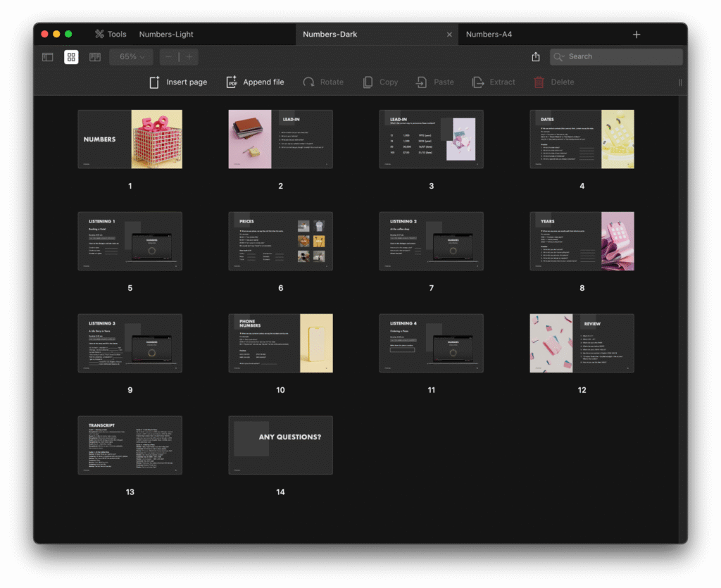Click the Copy pages icon

368,82
